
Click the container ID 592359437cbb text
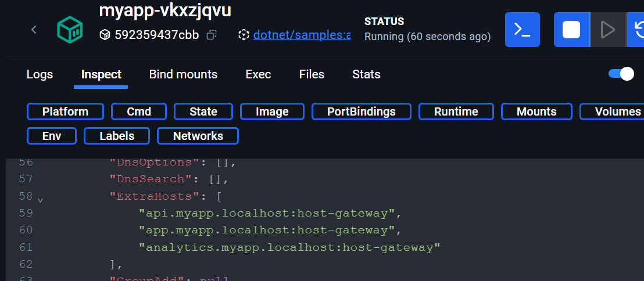[157, 35]
